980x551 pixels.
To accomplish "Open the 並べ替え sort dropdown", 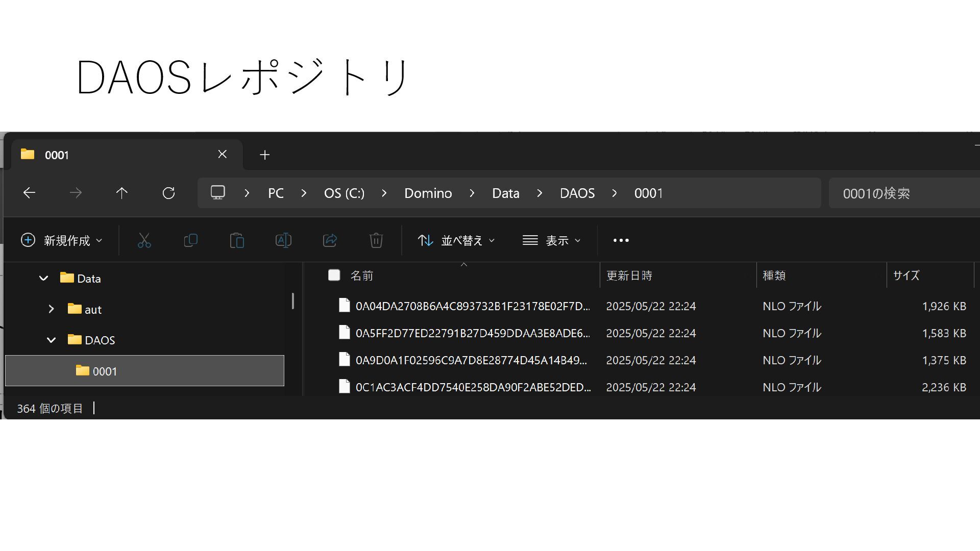I will [x=456, y=240].
